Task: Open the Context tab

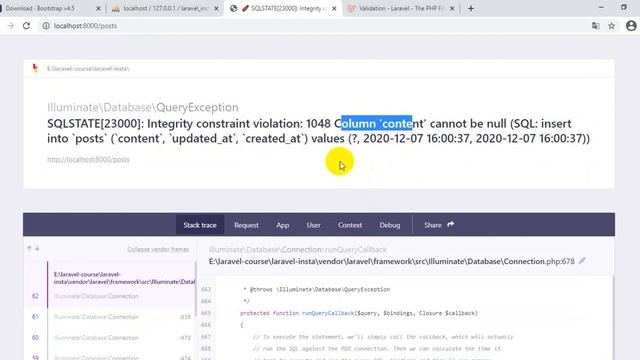Action: point(350,225)
